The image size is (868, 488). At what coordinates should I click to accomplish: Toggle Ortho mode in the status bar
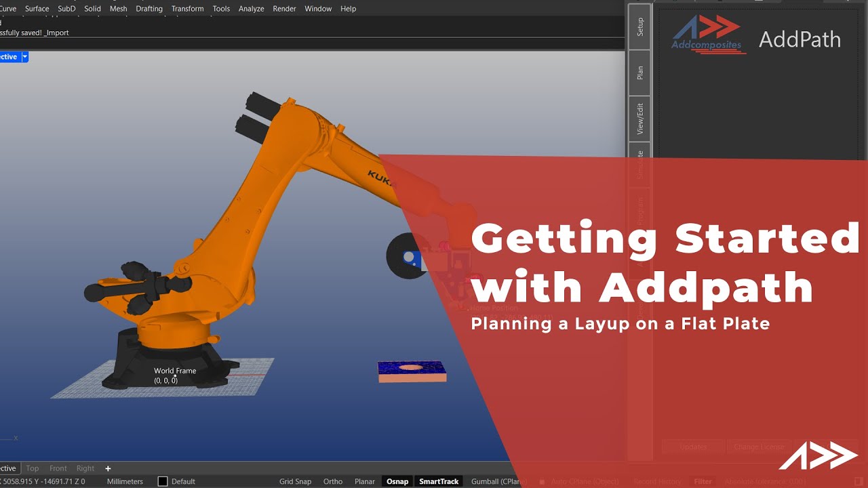pos(333,482)
